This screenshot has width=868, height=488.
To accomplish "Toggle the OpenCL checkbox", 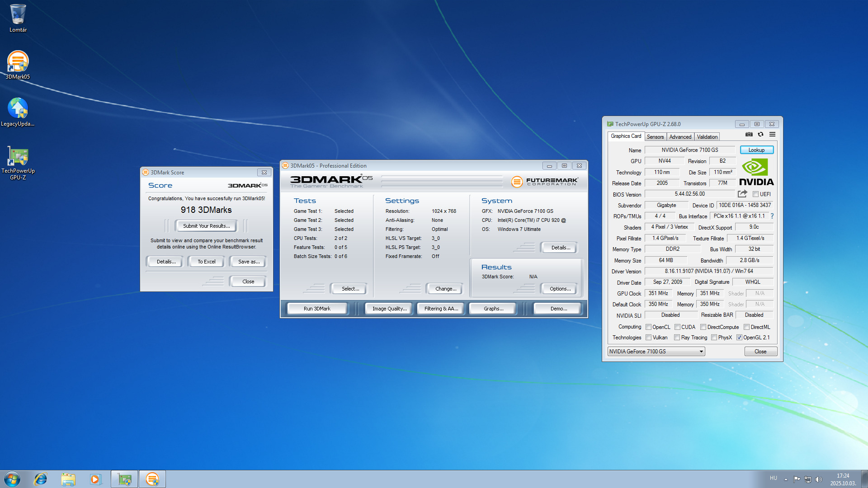I will tap(648, 327).
